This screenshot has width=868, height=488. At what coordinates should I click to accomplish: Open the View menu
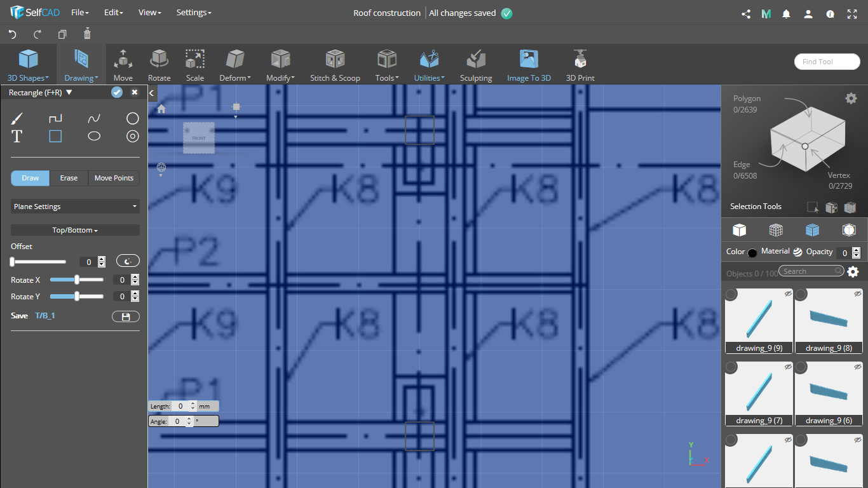[x=150, y=13]
